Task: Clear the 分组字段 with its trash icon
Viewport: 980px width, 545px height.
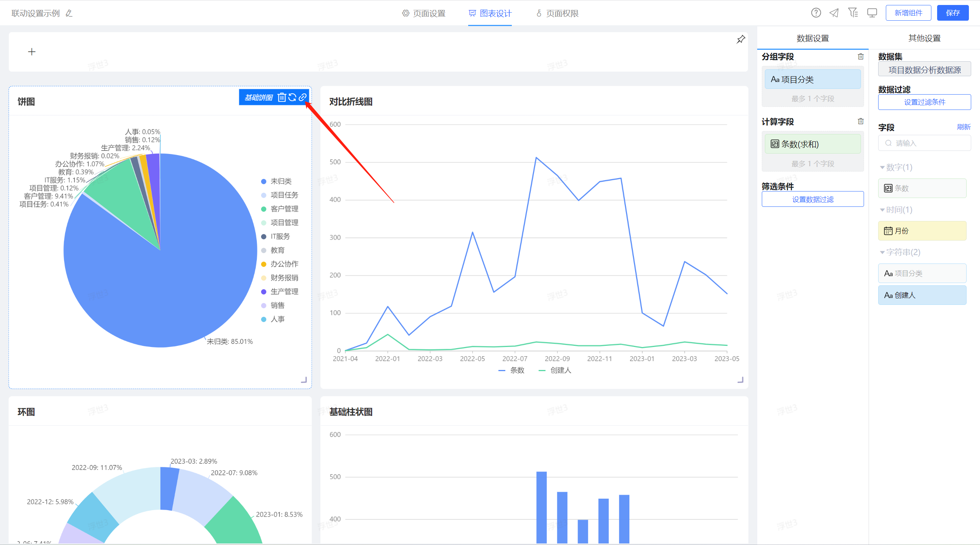Action: 861,57
